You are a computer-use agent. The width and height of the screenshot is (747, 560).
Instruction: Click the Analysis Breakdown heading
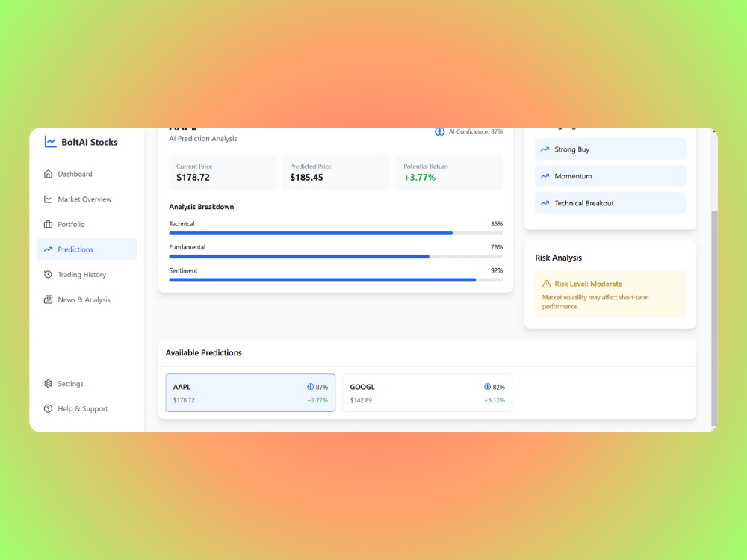pos(202,207)
